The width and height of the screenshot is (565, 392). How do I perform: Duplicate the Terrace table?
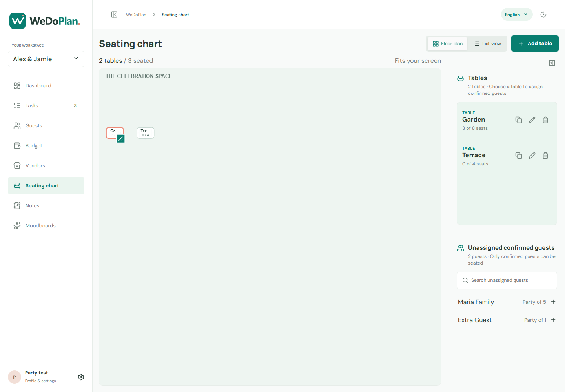[519, 156]
